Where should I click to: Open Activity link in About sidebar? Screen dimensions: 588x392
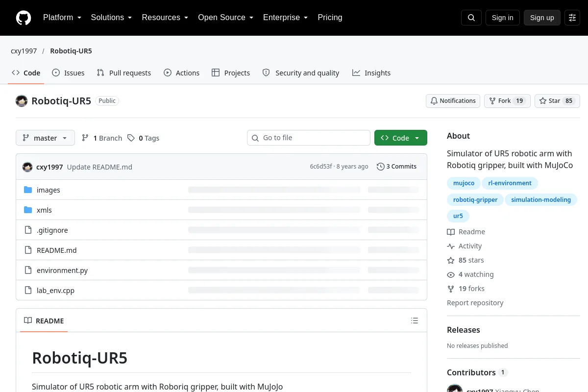pyautogui.click(x=465, y=246)
